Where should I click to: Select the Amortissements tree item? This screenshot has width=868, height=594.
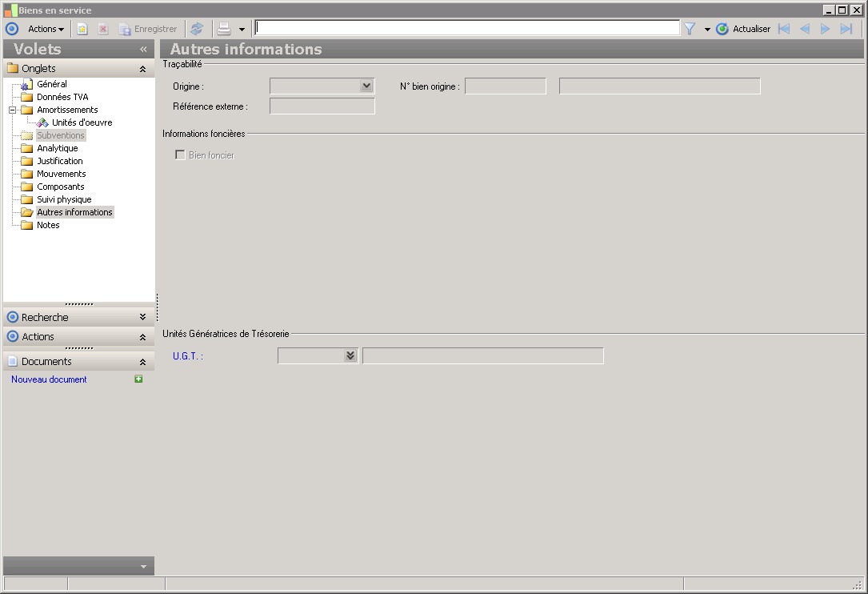pyautogui.click(x=67, y=110)
